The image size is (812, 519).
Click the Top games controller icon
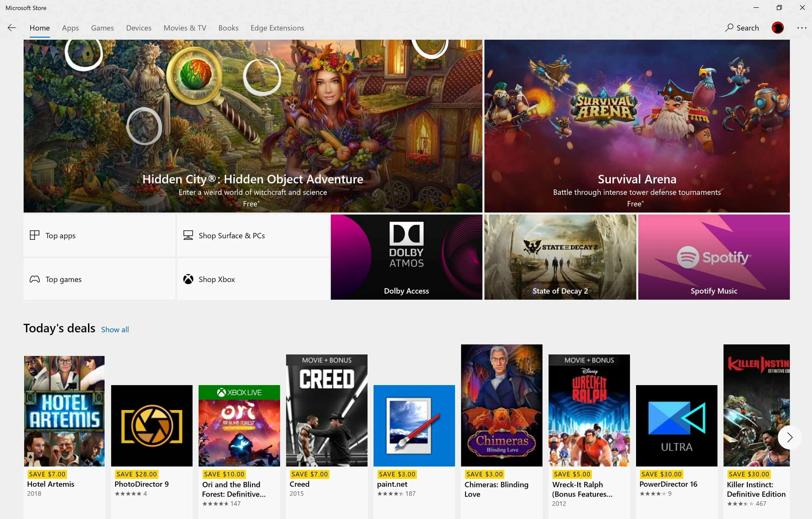pos(34,279)
